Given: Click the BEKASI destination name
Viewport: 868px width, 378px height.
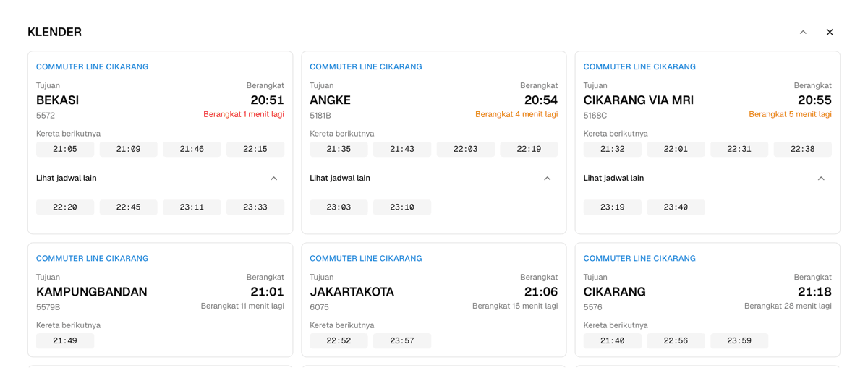Looking at the screenshot, I should 57,100.
